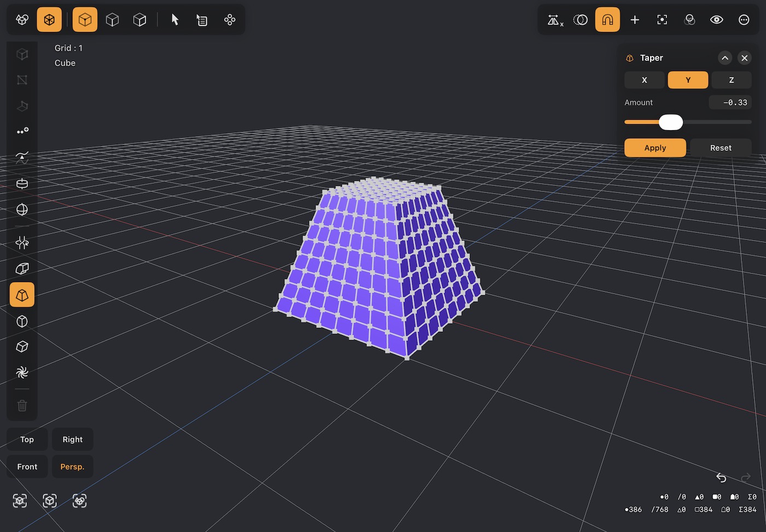Collapse the Taper panel with the chevron
This screenshot has width=766, height=532.
coord(725,58)
